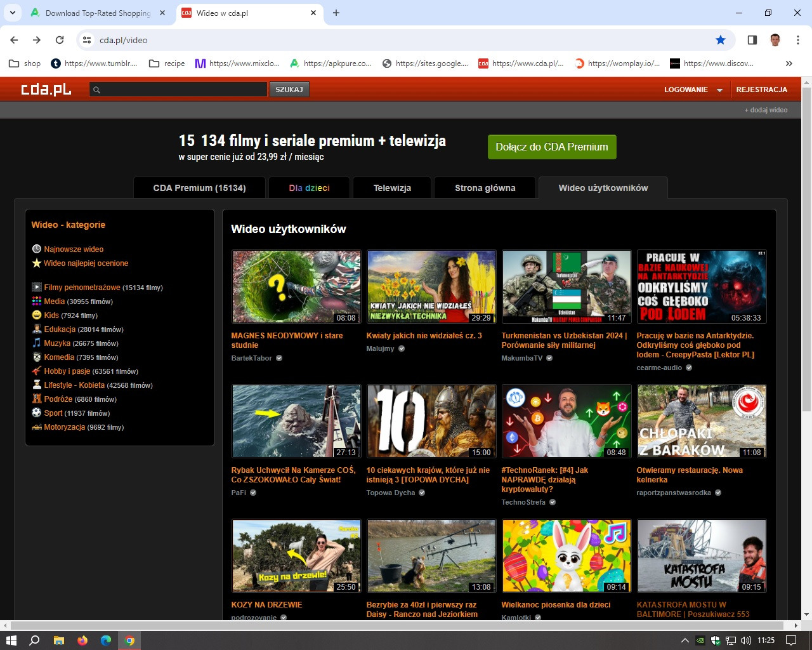This screenshot has height=650, width=812.
Task: Click the Lifestyle - Kobieta category icon
Action: pyautogui.click(x=37, y=385)
